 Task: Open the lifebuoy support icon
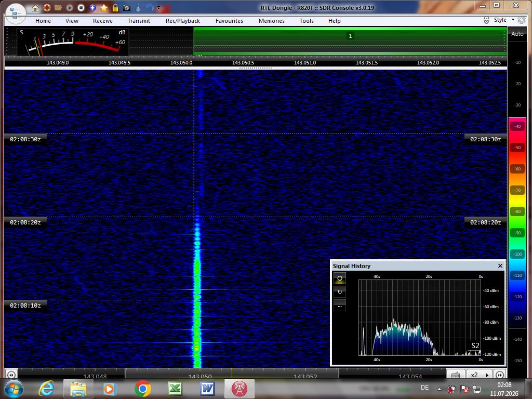pos(47,7)
